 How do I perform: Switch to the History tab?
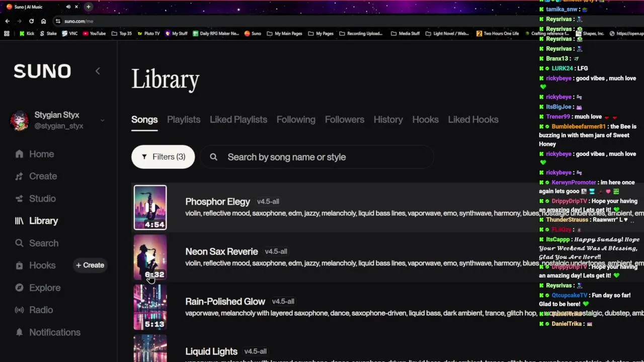pos(388,120)
